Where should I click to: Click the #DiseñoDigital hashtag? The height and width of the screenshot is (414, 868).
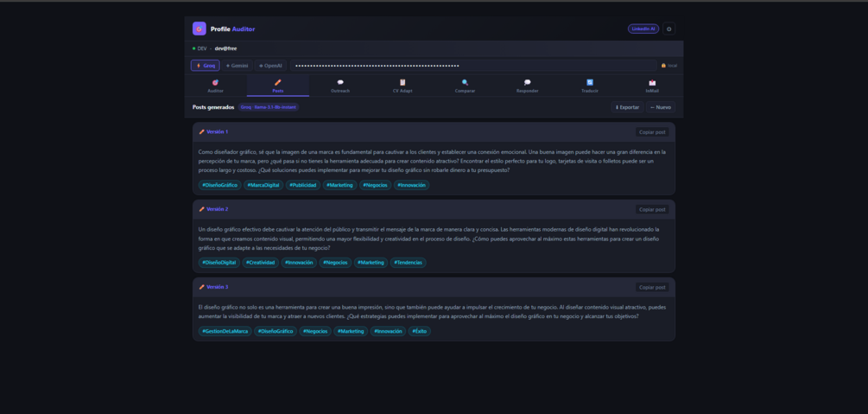(219, 263)
